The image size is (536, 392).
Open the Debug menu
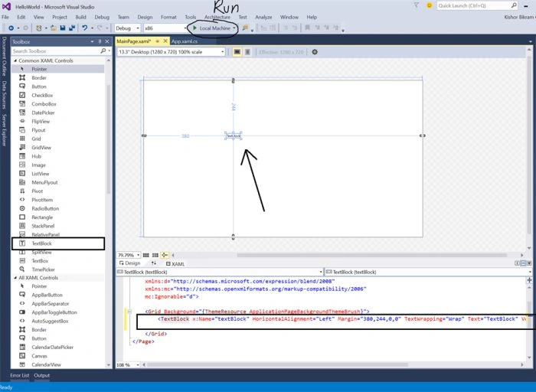click(x=102, y=17)
